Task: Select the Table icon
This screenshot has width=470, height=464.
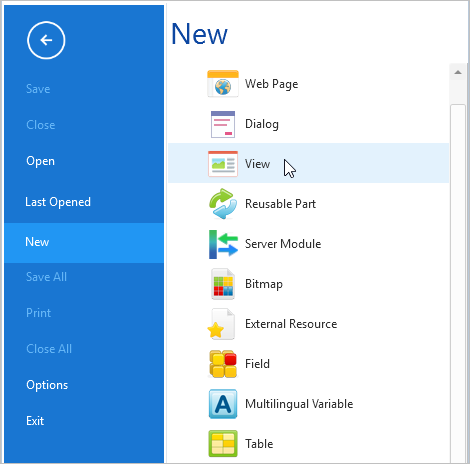Action: tap(223, 444)
